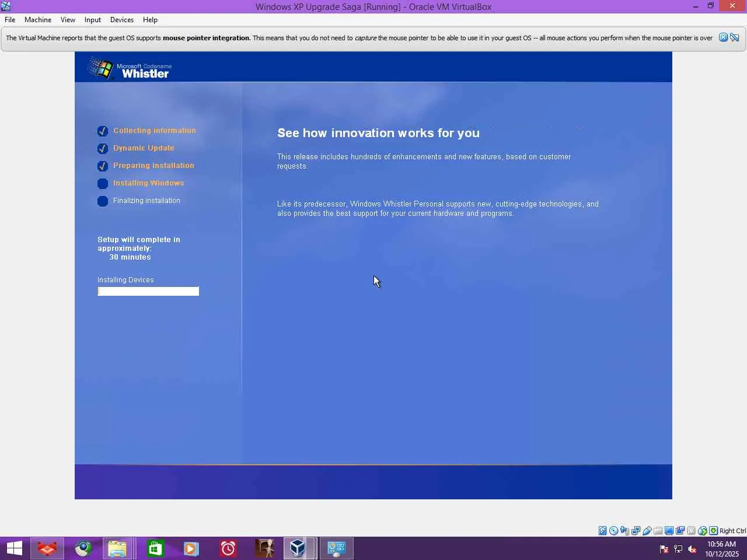
Task: Click the VirtualBox title bar system icon
Action: click(x=6, y=6)
